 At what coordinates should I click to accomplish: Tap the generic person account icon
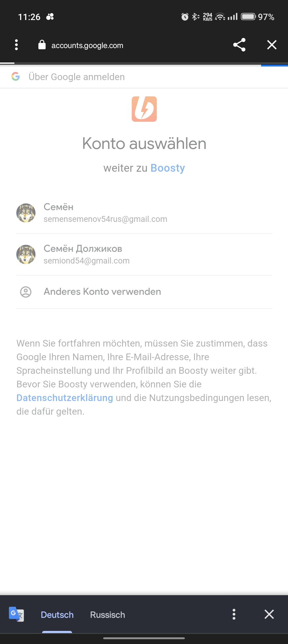pos(26,292)
